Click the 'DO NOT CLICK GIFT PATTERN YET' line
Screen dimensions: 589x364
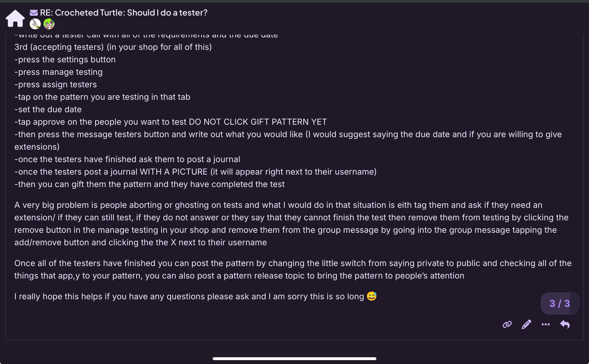click(x=171, y=122)
